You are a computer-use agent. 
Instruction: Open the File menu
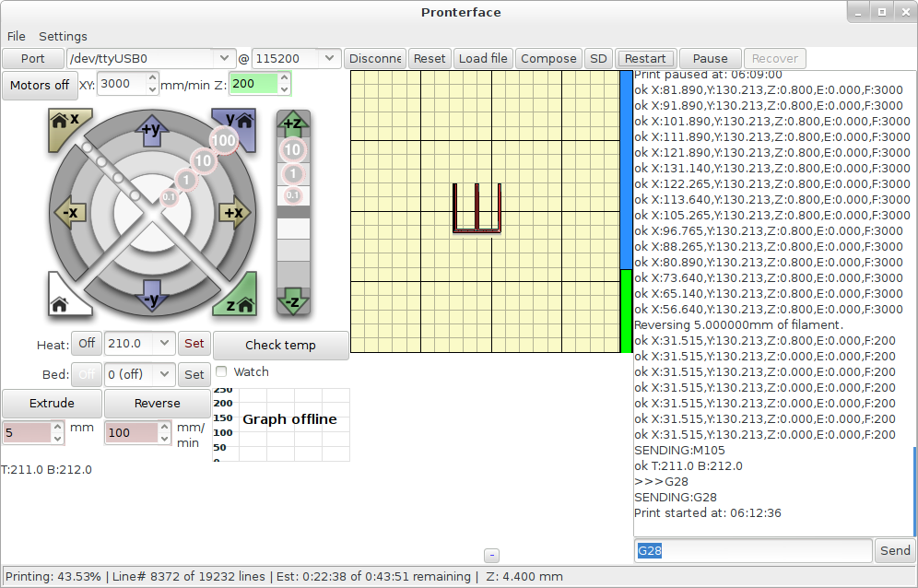[x=17, y=36]
